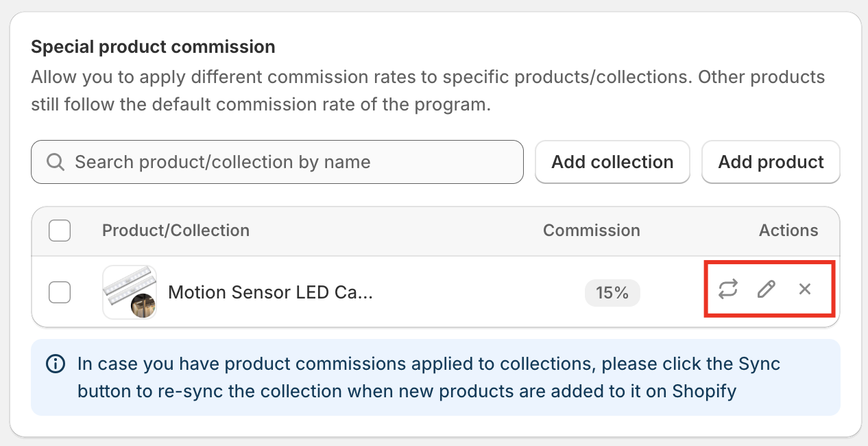Click the Product/Collection column header
This screenshot has height=446, width=868.
[176, 231]
